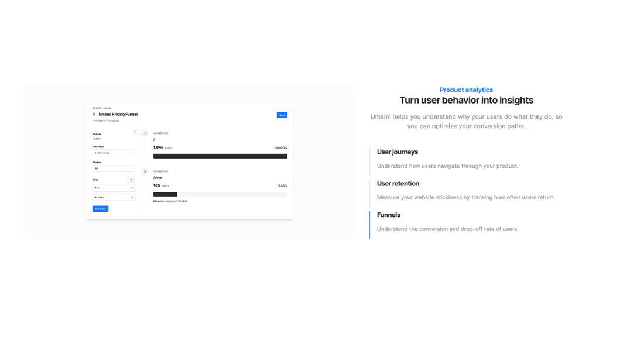The image size is (644, 351).
Task: Click the funnel icon beside Umami Pricing Funnel
Action: tap(94, 115)
